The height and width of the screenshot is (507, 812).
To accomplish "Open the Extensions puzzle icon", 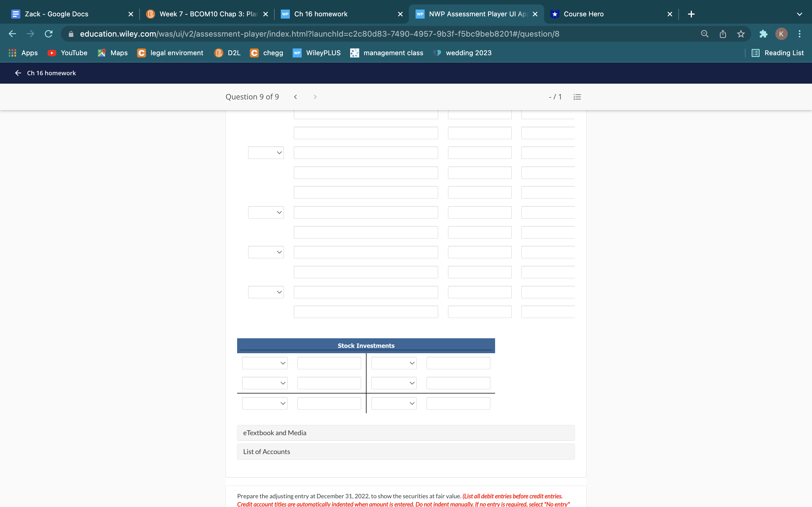I will click(763, 34).
